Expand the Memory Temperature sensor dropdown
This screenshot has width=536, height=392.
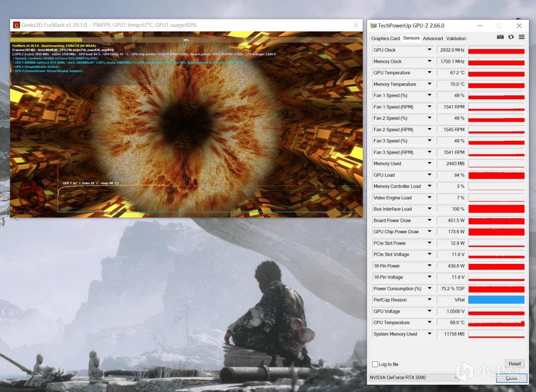tap(429, 84)
